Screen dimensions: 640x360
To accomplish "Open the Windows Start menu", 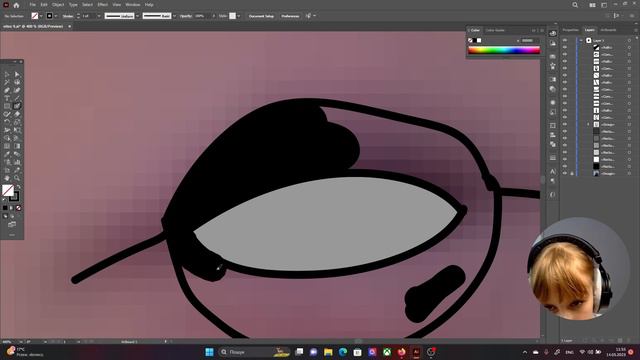I will pos(209,352).
